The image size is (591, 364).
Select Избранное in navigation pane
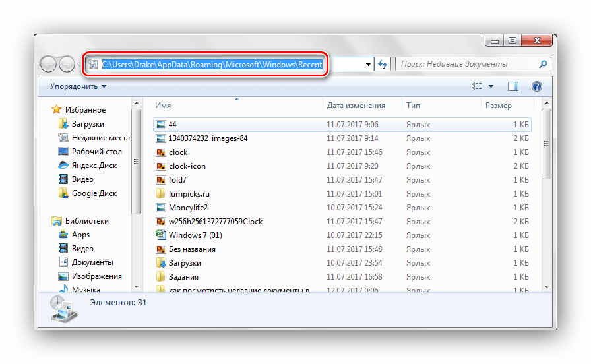(85, 110)
